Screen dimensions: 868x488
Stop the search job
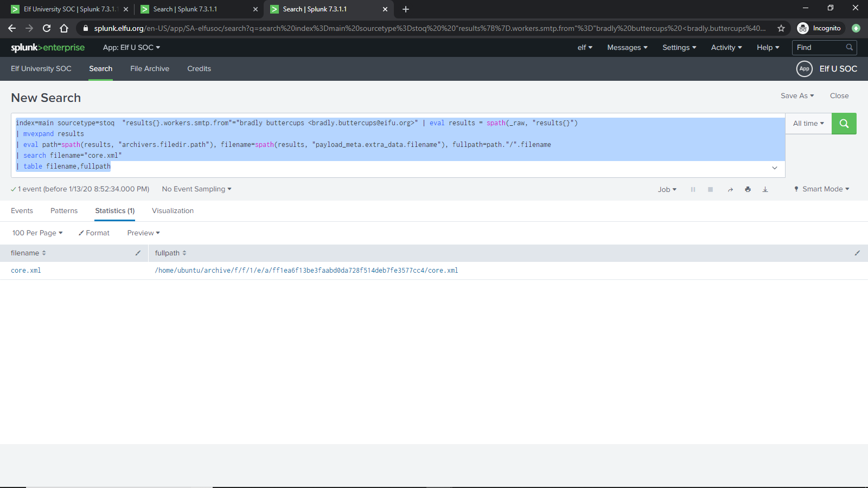coord(710,189)
